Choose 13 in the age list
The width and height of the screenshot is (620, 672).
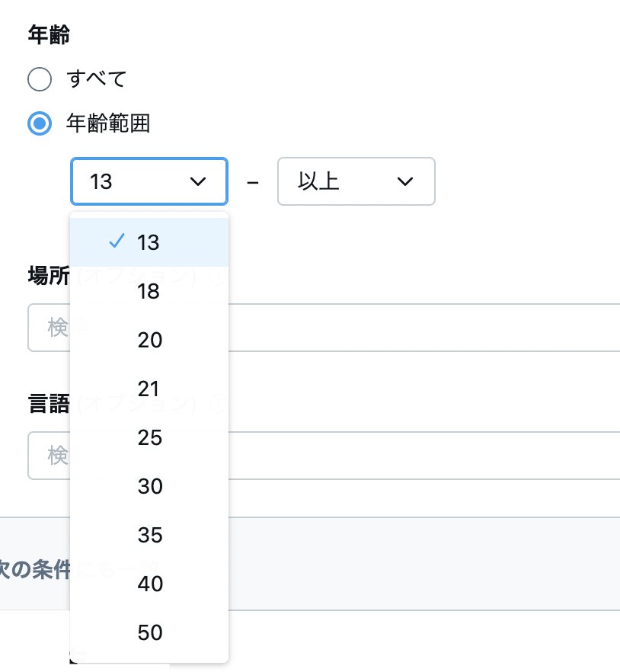click(x=149, y=242)
